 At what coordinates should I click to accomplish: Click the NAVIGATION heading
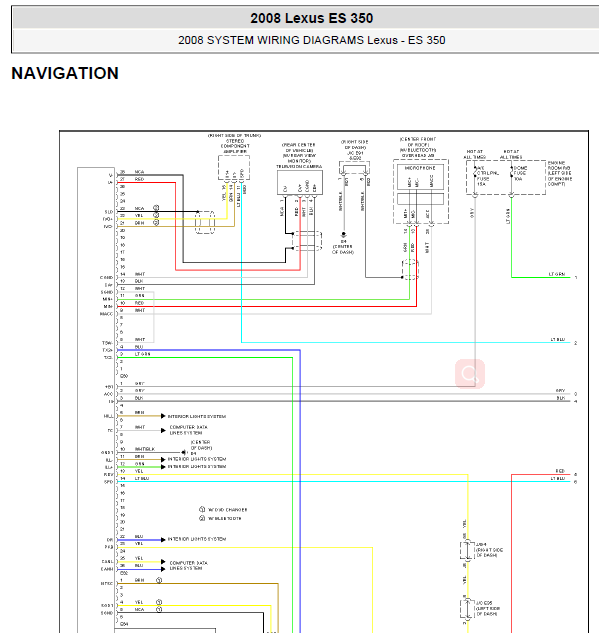coord(65,73)
